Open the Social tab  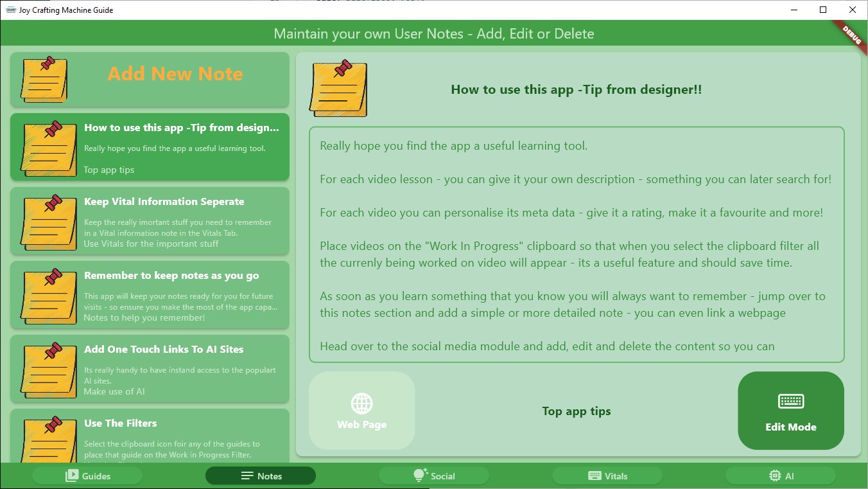(434, 476)
